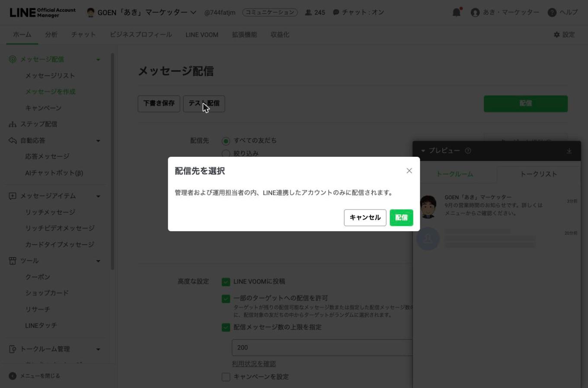Switch to the 分析 tab
Screen dimensions: 588x388
[51, 35]
